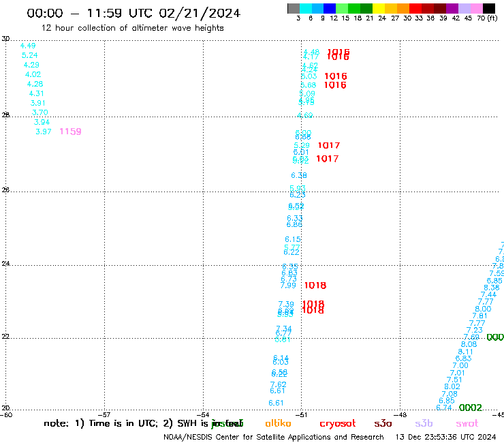Select the dark blue 12 ft swatch

(330, 8)
